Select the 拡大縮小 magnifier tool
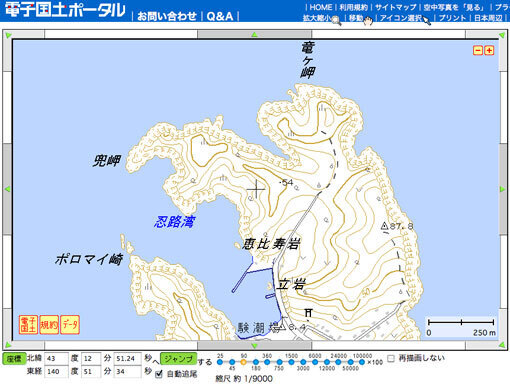Image resolution: width=510 pixels, height=384 pixels. pos(321,18)
